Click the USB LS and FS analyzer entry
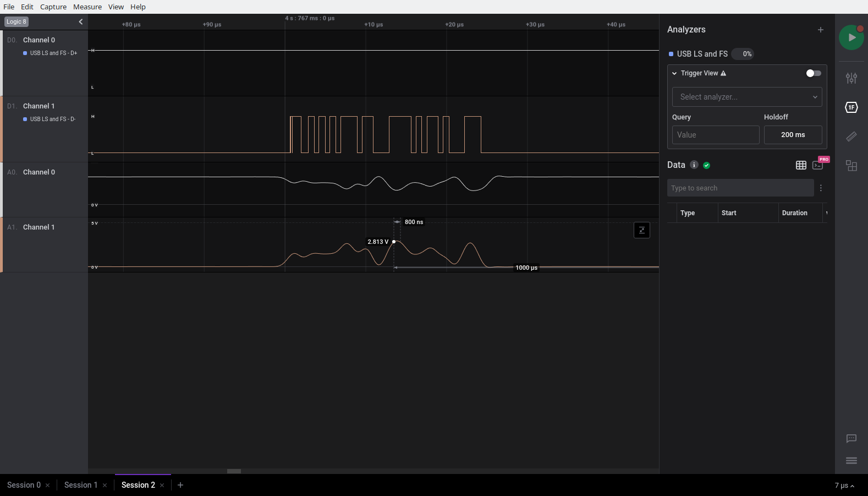 [x=702, y=54]
